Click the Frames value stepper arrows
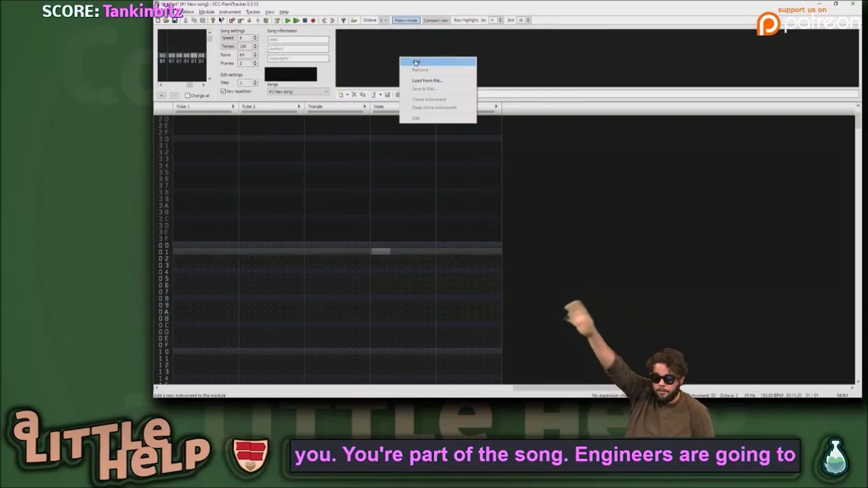 [255, 63]
